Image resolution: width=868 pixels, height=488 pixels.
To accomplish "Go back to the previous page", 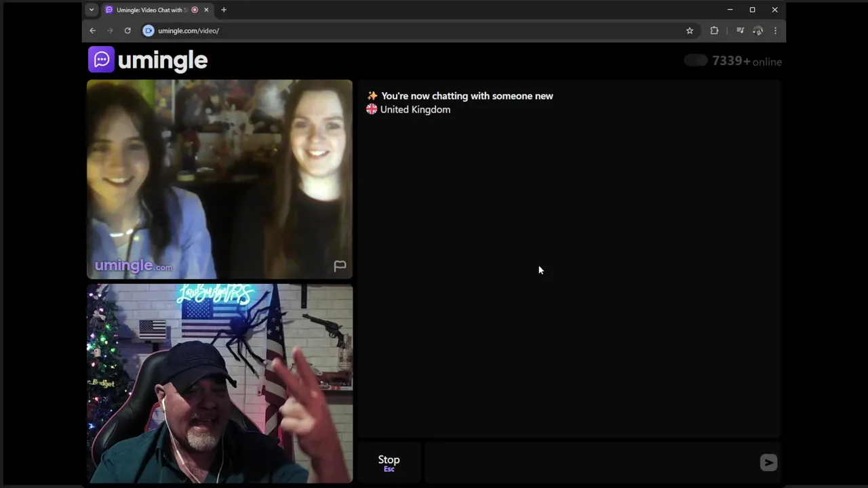I will (x=93, y=30).
